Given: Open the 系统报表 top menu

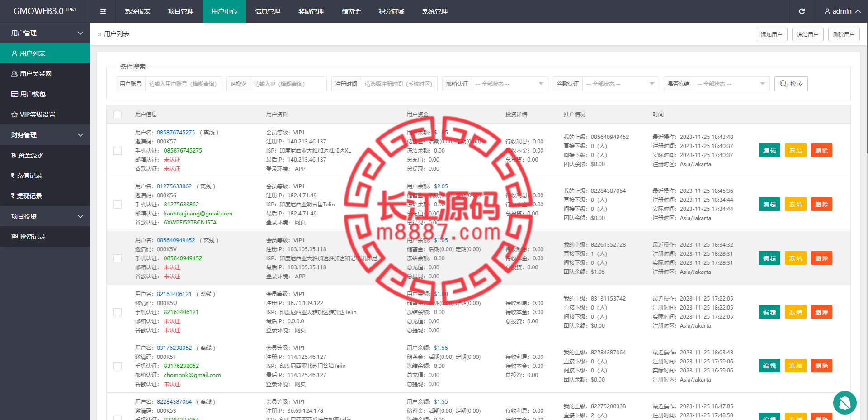Looking at the screenshot, I should pos(137,11).
